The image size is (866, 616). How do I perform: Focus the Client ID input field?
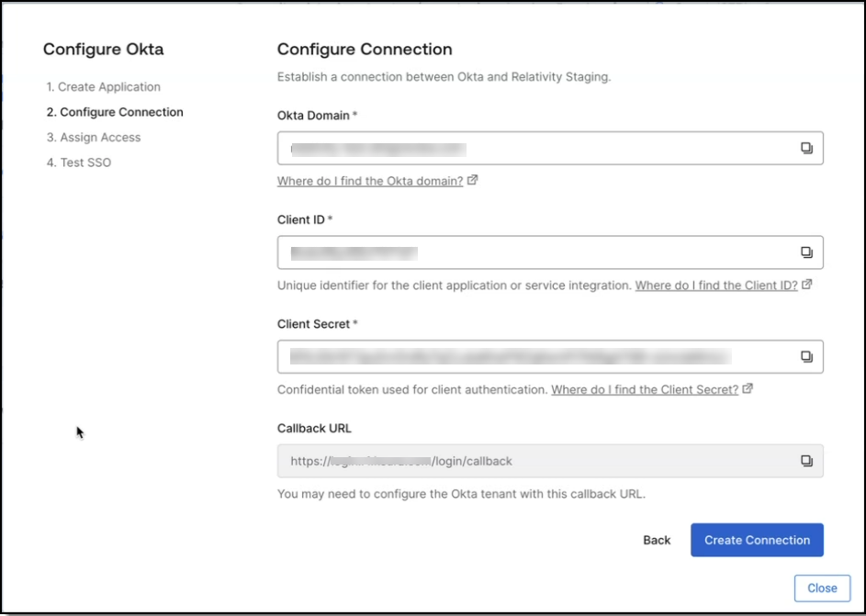[550, 252]
